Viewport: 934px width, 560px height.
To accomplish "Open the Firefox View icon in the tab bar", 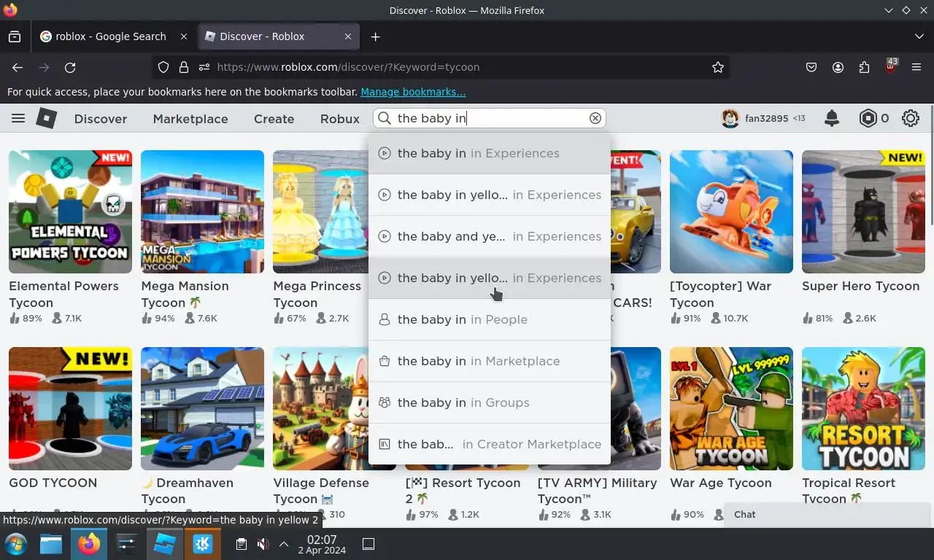I will click(15, 36).
